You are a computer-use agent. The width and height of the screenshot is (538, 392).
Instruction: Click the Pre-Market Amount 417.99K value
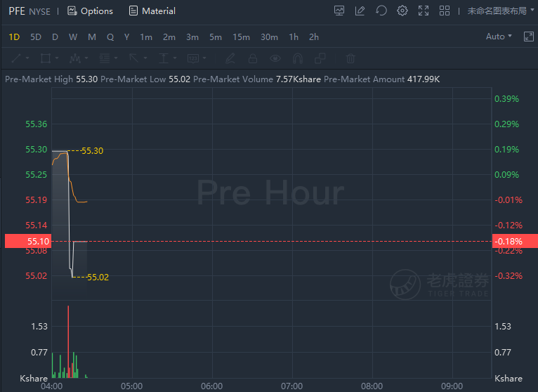(x=424, y=79)
